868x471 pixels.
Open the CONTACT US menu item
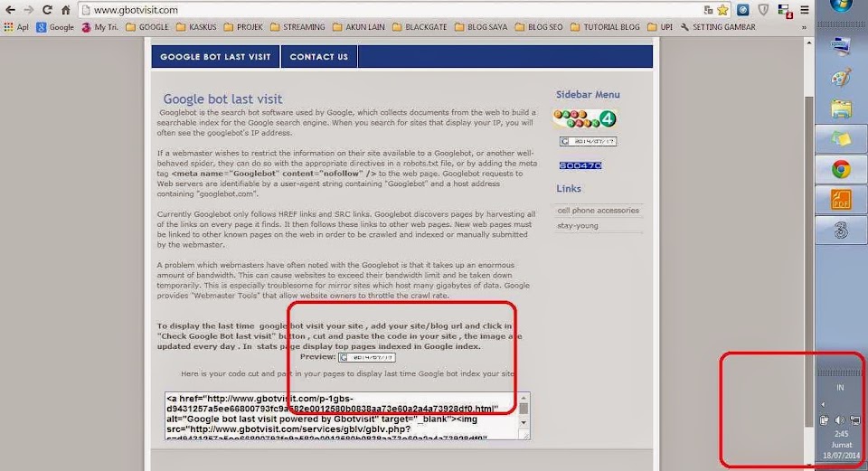click(319, 56)
